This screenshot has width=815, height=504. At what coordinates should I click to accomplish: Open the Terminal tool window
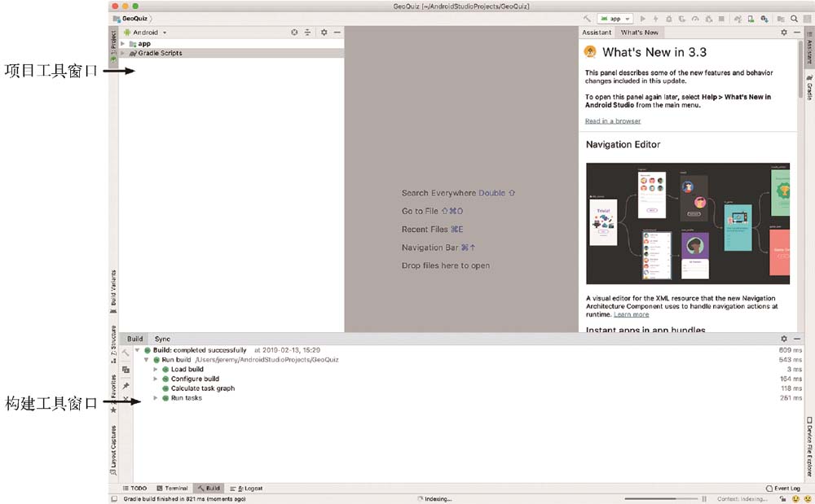(173, 489)
